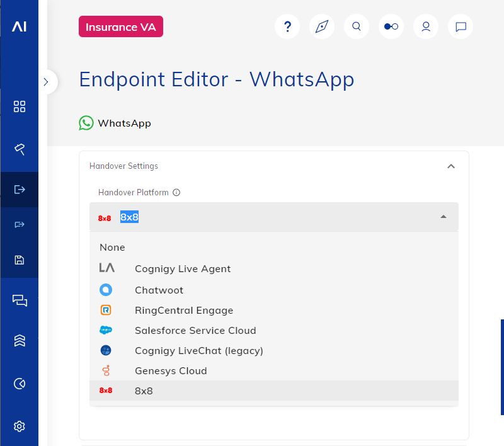Open the user profile icon
Viewport: 504px width, 446px height.
[426, 26]
